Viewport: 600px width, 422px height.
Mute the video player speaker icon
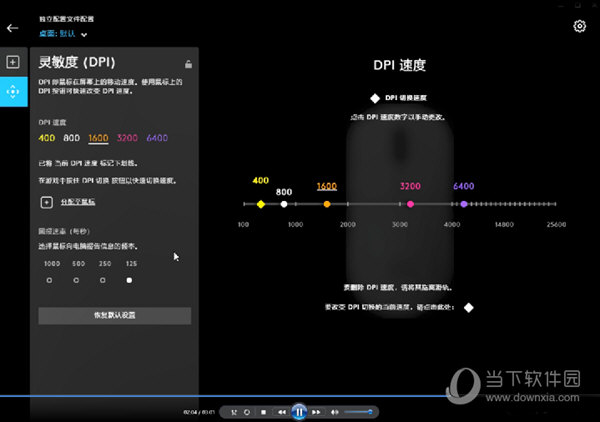pyautogui.click(x=334, y=412)
